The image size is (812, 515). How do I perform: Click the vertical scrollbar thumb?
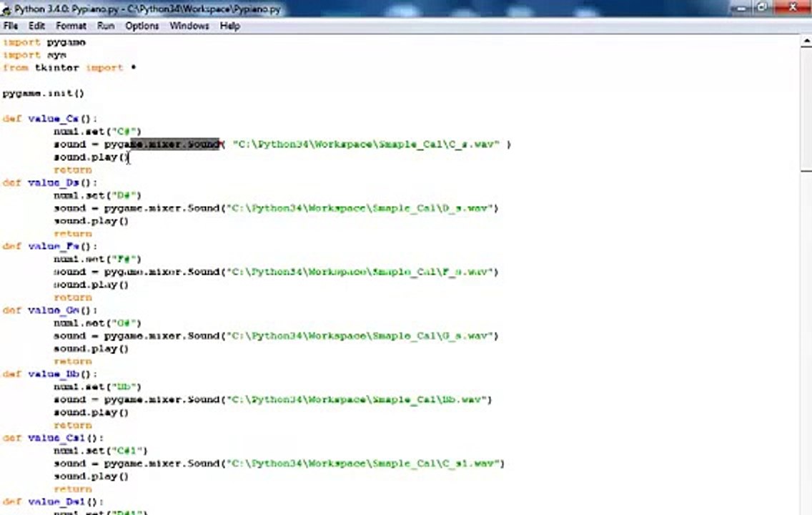pos(806,110)
